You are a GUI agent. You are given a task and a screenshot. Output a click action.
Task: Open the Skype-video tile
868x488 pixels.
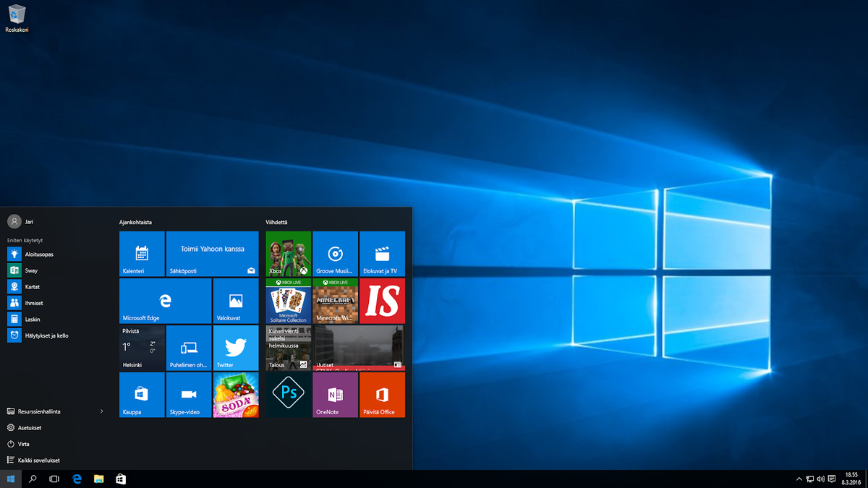[x=189, y=395]
